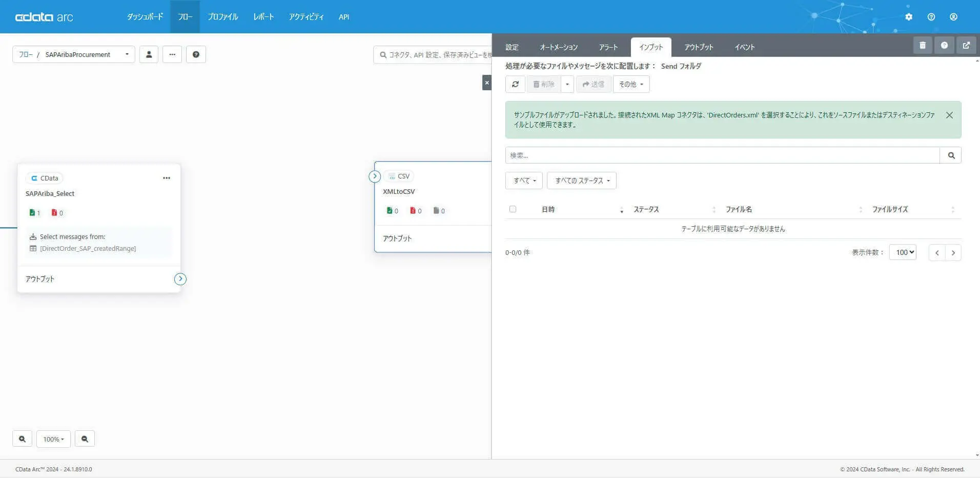Close the connector side panel with X

[x=487, y=83]
